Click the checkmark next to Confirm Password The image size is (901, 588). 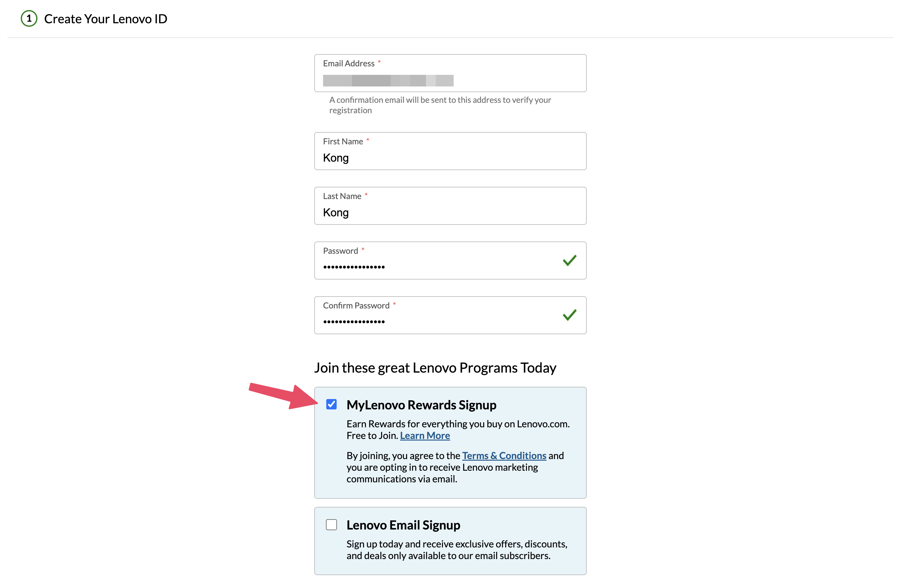pyautogui.click(x=569, y=314)
